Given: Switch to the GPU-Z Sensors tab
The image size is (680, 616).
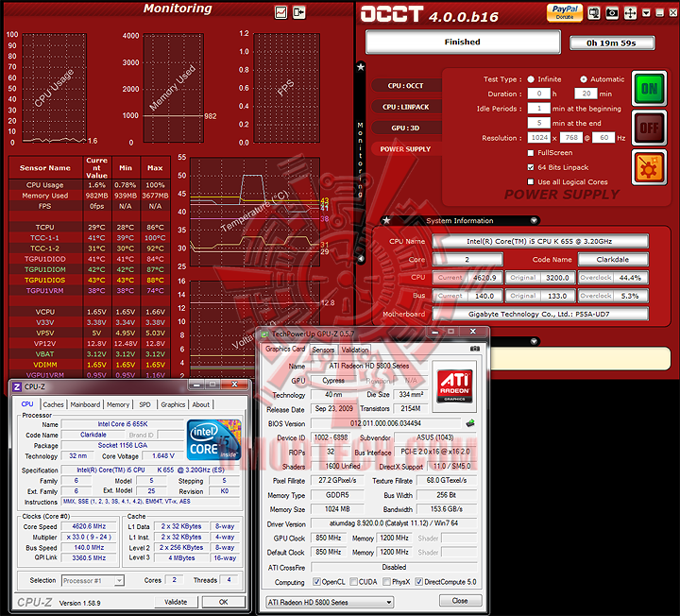Looking at the screenshot, I should pyautogui.click(x=324, y=350).
